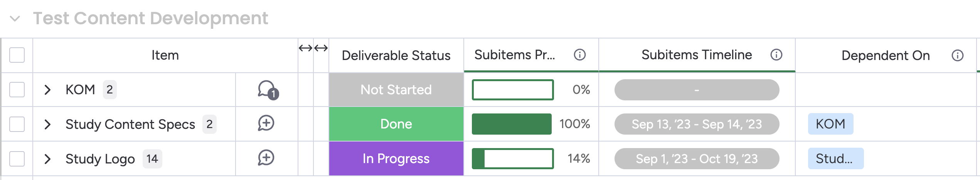
Task: Expand the KOM subitems
Action: (47, 90)
